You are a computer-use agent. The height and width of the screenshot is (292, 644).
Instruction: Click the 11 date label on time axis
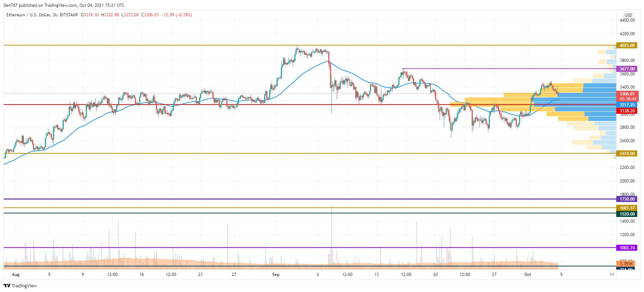coord(612,275)
